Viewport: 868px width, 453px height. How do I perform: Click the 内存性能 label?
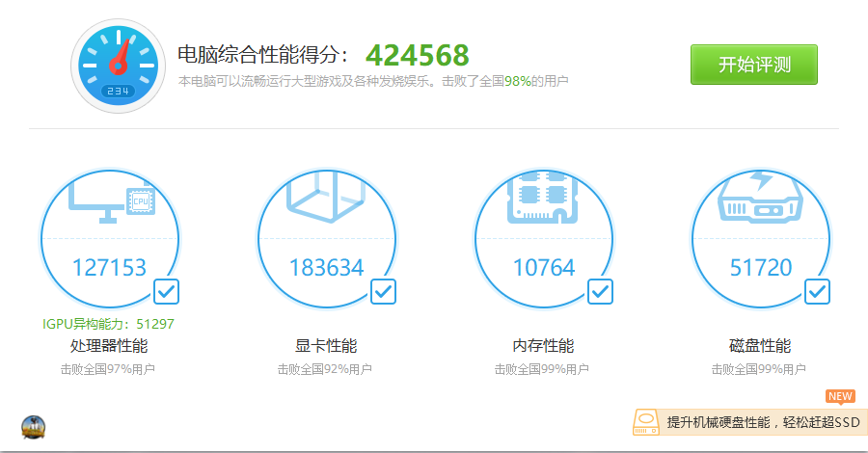click(x=543, y=346)
